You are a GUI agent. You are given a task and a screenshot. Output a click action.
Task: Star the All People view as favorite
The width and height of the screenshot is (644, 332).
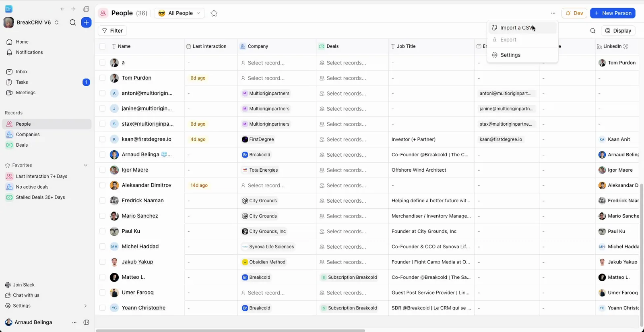(214, 13)
